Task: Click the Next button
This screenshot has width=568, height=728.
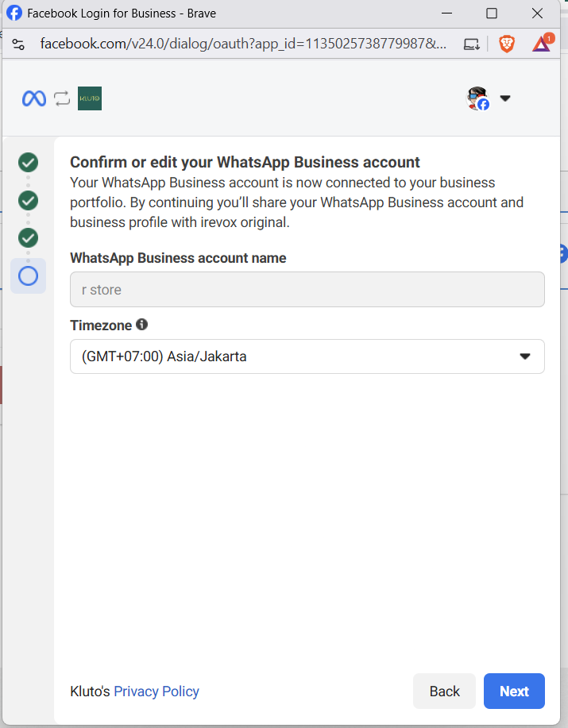Action: coord(514,691)
